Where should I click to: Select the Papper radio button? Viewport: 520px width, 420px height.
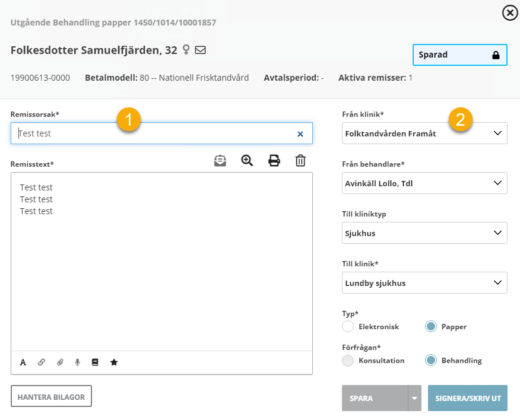coord(431,327)
